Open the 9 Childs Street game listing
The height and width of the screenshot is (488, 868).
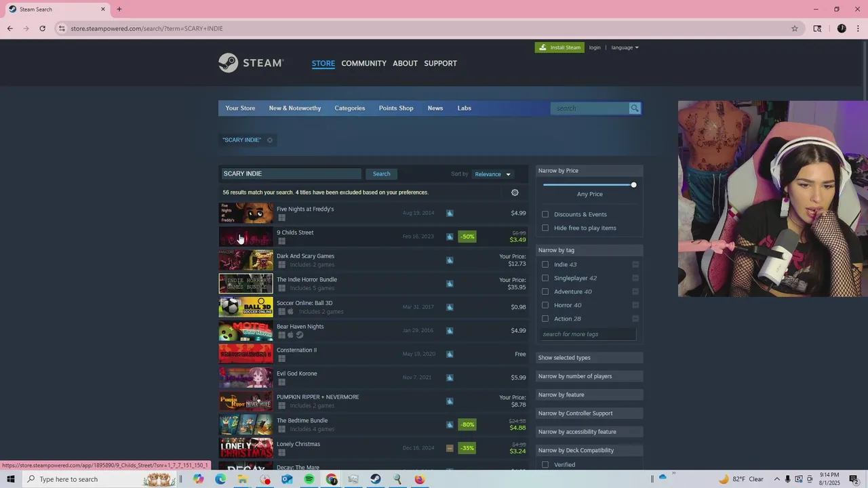tap(373, 237)
